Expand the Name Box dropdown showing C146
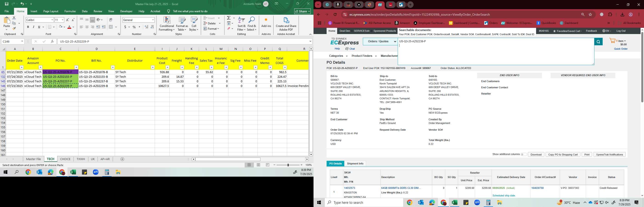The width and height of the screenshot is (644, 207). pyautogui.click(x=22, y=41)
